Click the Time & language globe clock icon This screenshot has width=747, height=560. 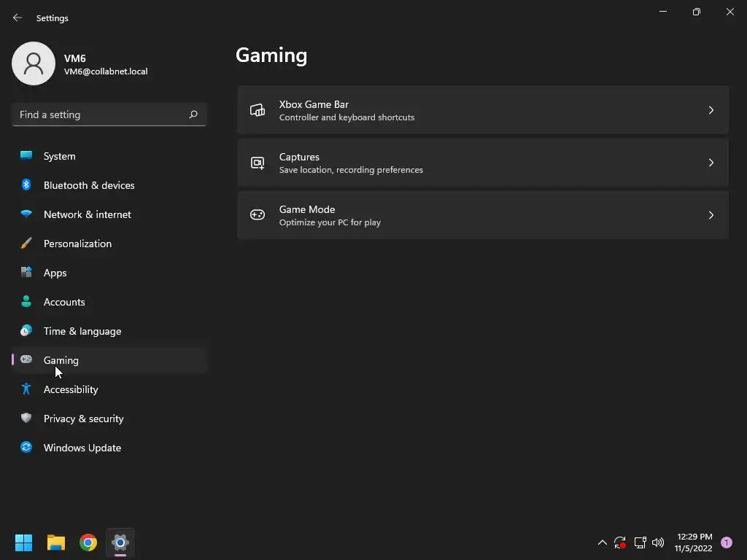point(26,330)
